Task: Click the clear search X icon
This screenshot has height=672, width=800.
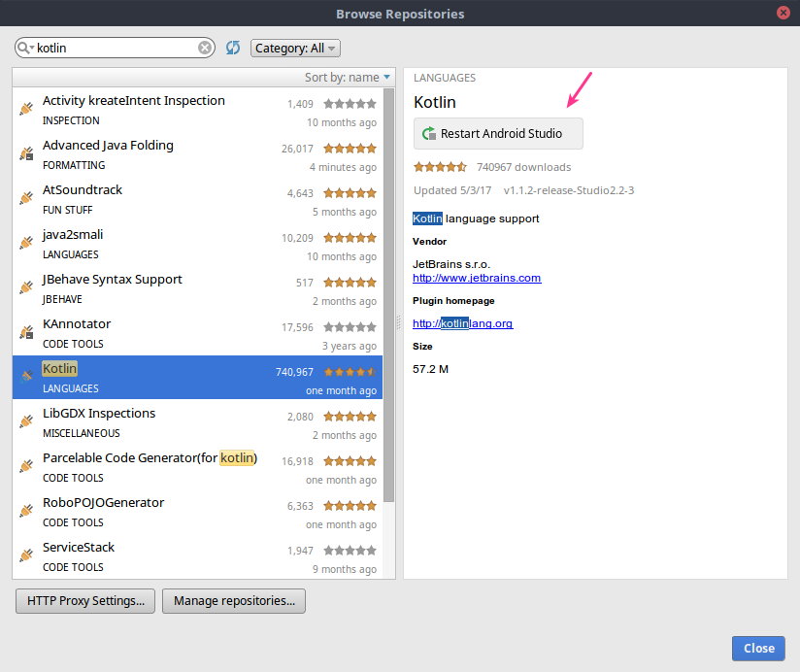Action: tap(205, 47)
